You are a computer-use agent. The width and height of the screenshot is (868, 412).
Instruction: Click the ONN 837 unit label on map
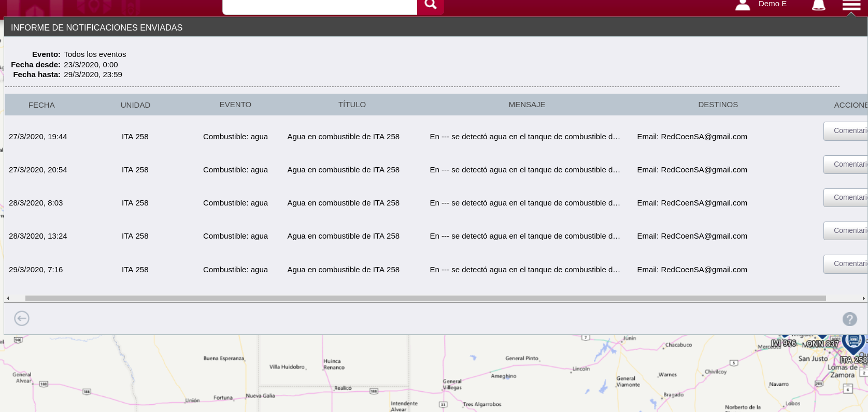coord(820,344)
